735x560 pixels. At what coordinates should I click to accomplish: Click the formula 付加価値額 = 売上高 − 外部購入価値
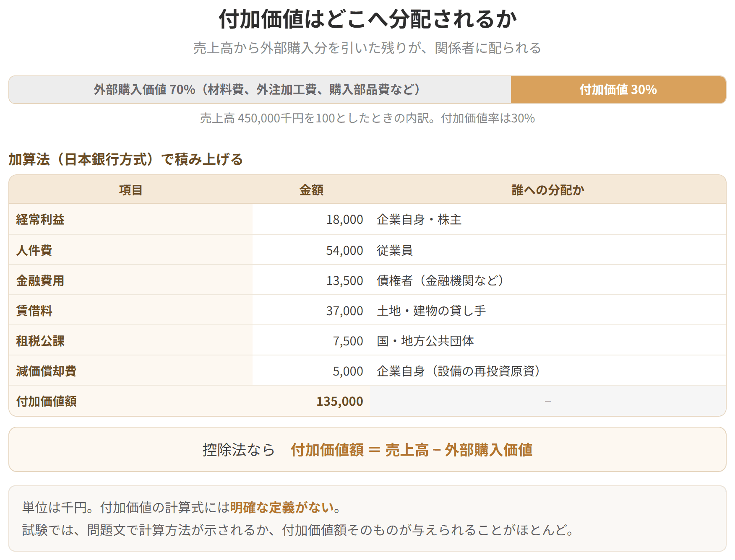(x=412, y=450)
